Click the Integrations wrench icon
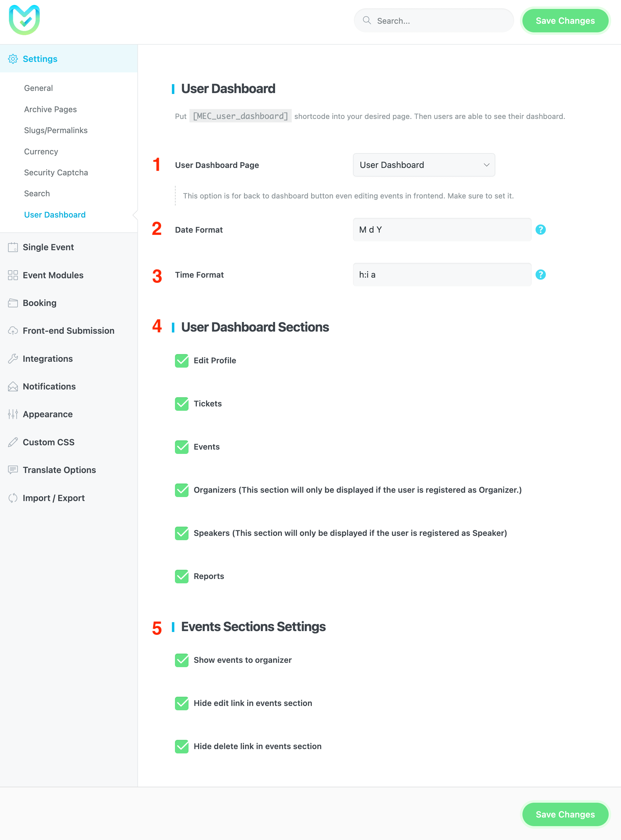621x840 pixels. point(13,358)
